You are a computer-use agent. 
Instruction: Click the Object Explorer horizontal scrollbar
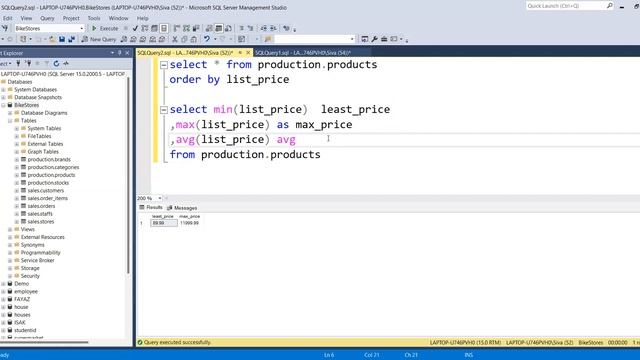44,342
